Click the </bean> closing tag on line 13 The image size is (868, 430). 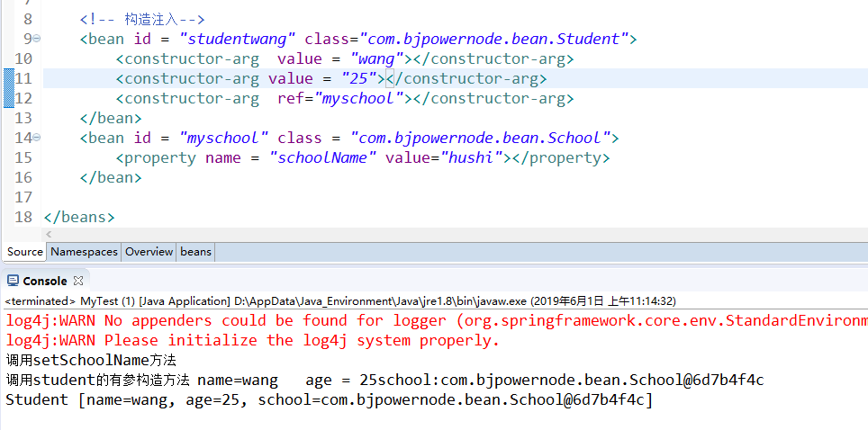coord(111,118)
